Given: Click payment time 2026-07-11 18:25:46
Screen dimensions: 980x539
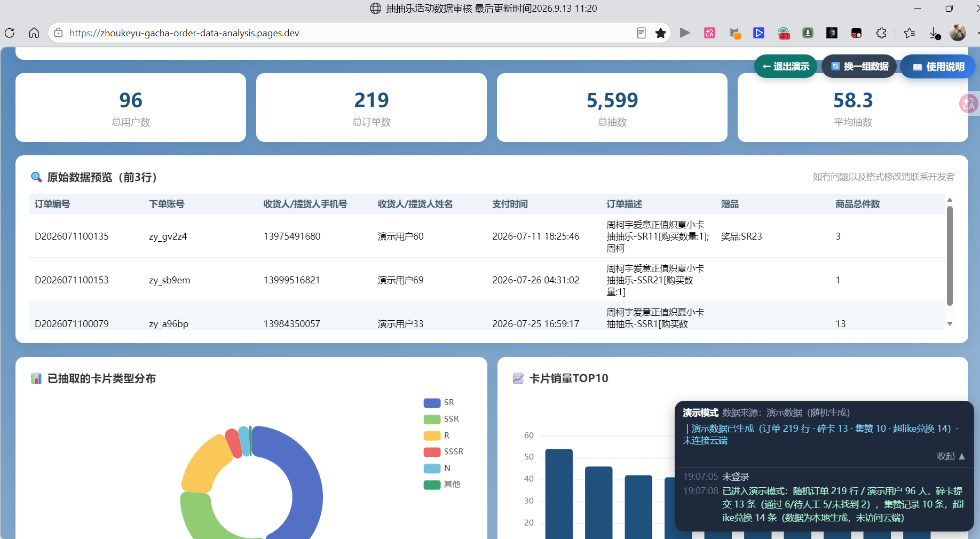Looking at the screenshot, I should coord(536,236).
